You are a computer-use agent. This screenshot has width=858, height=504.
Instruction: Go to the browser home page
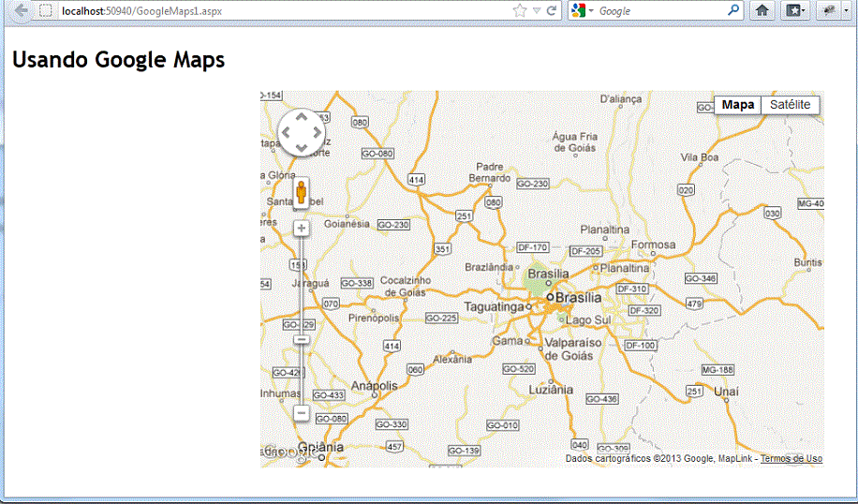[762, 11]
